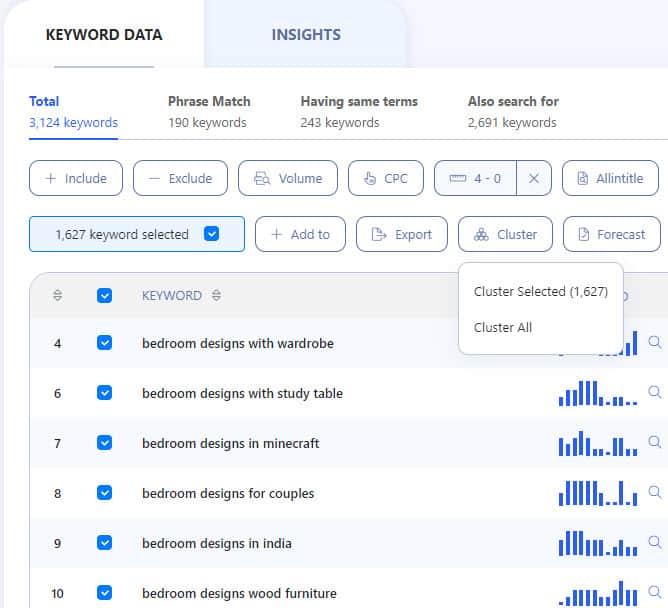Screen dimensions: 668x608
Task: Uncheck bedroom designs in minecraft row
Action: [104, 443]
